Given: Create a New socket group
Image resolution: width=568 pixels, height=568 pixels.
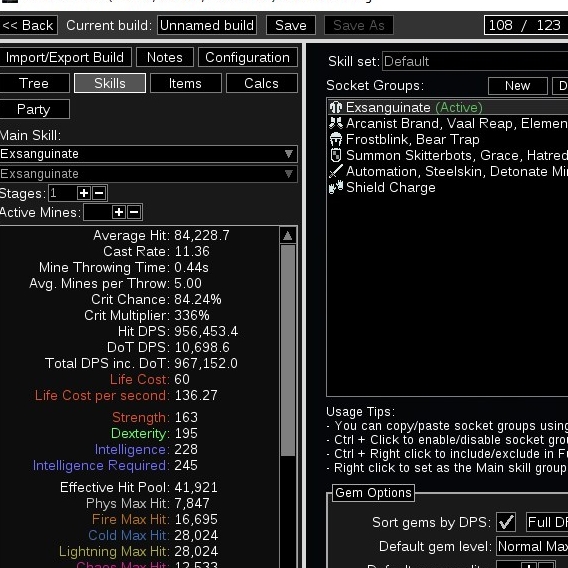Looking at the screenshot, I should click(x=518, y=86).
